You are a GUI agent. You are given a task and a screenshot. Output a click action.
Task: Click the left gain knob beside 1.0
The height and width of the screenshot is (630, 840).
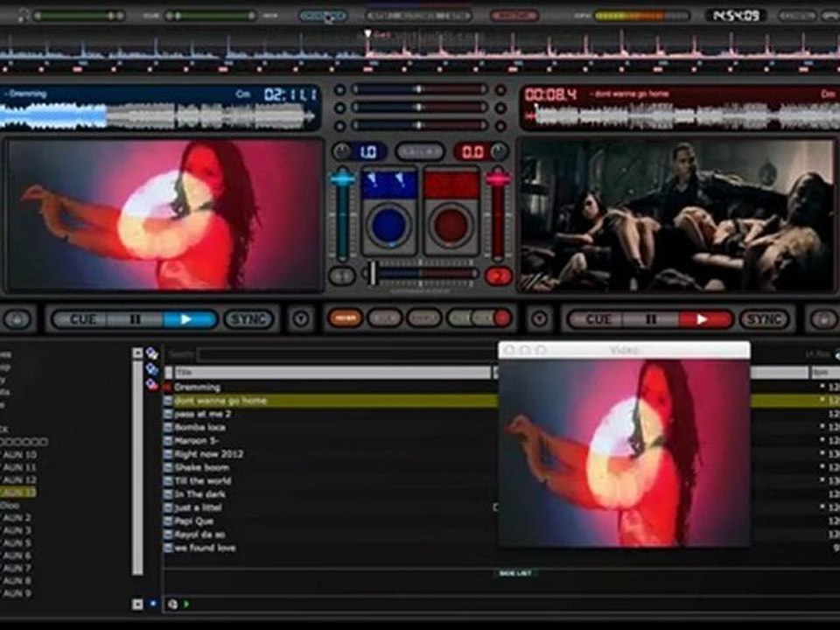point(341,152)
